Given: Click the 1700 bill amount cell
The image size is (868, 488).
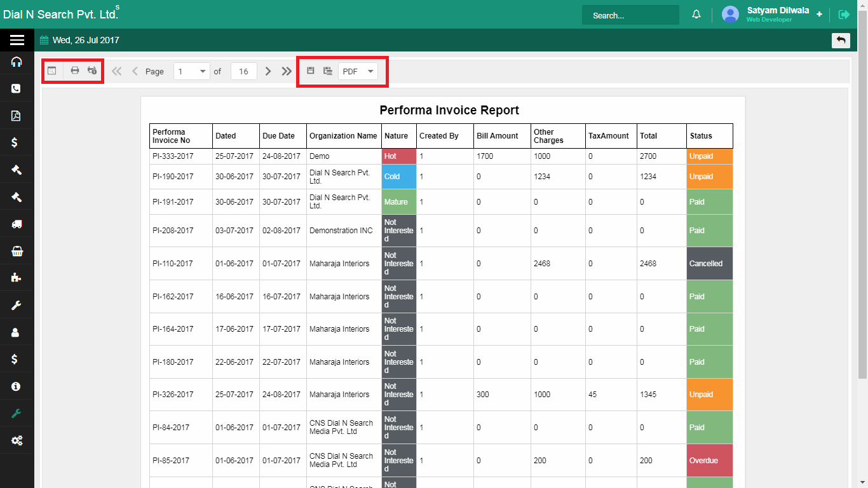Looking at the screenshot, I should click(502, 156).
